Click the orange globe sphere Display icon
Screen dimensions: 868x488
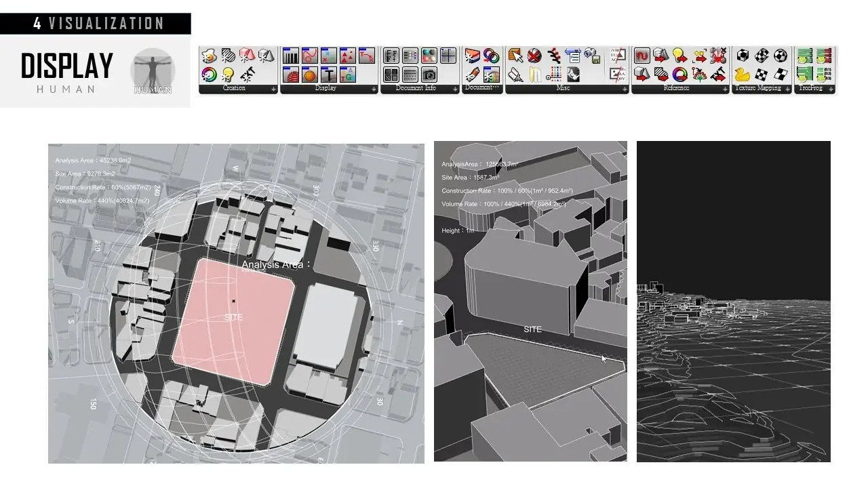[x=310, y=75]
